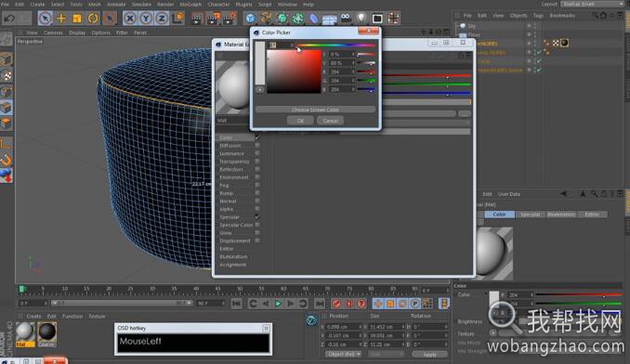Click the timeline marker at frame 0
The width and height of the screenshot is (630, 364).
click(21, 290)
